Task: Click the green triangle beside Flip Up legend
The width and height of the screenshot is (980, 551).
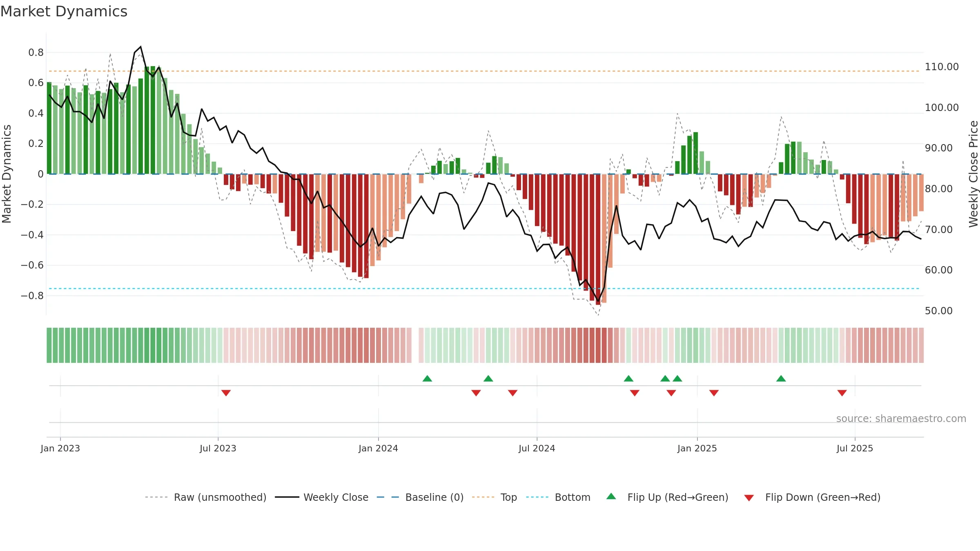Action: coord(611,496)
